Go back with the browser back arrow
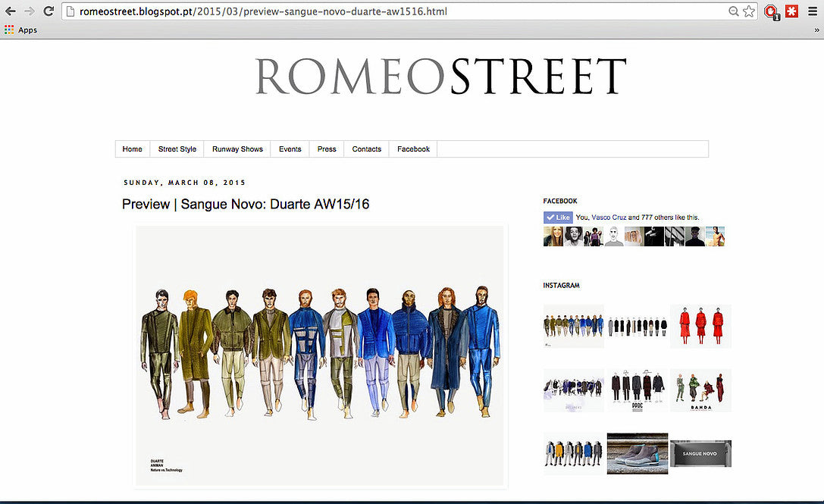This screenshot has height=504, width=824. (11, 11)
